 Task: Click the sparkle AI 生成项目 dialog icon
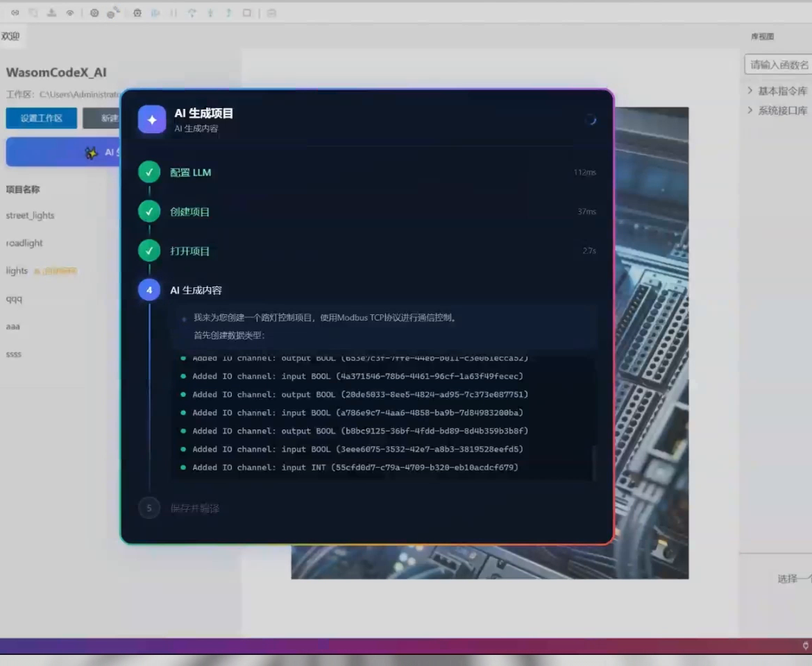coord(152,119)
